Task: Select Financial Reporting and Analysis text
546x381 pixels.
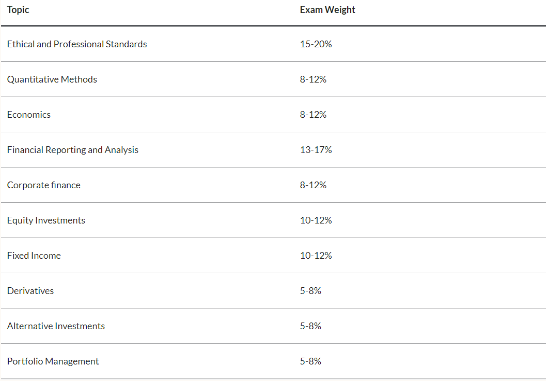Action: (x=72, y=150)
